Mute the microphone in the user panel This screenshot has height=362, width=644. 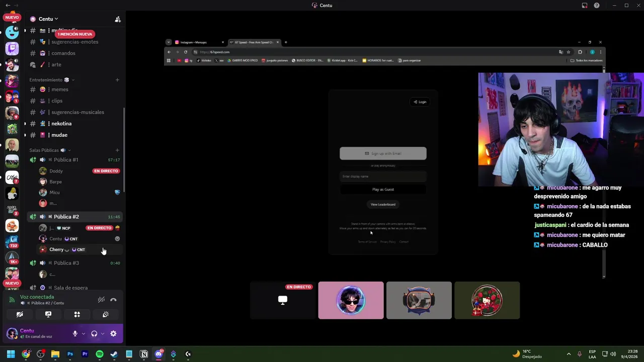pyautogui.click(x=75, y=333)
